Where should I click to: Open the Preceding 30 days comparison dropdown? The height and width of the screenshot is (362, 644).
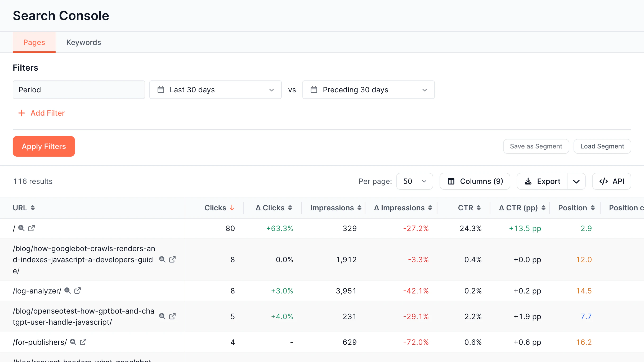coord(368,90)
